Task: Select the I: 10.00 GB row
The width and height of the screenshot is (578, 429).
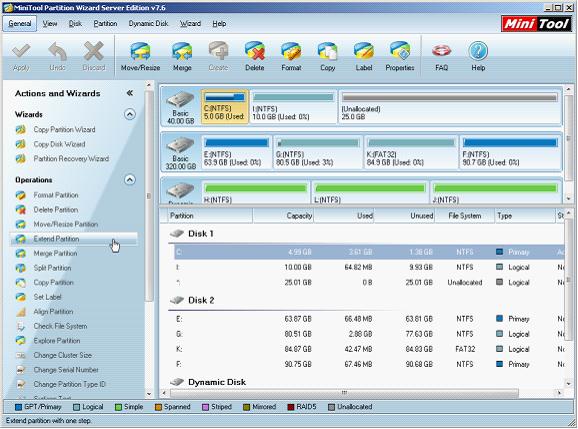Action: pyautogui.click(x=369, y=267)
